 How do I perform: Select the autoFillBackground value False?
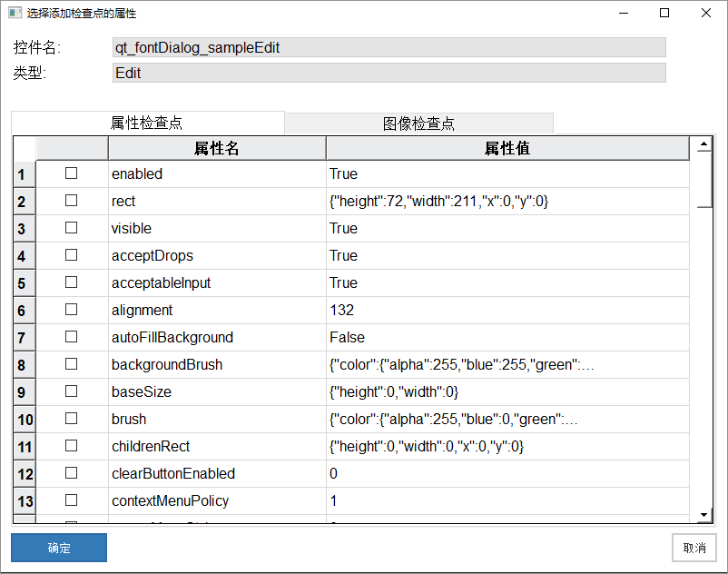[507, 337]
